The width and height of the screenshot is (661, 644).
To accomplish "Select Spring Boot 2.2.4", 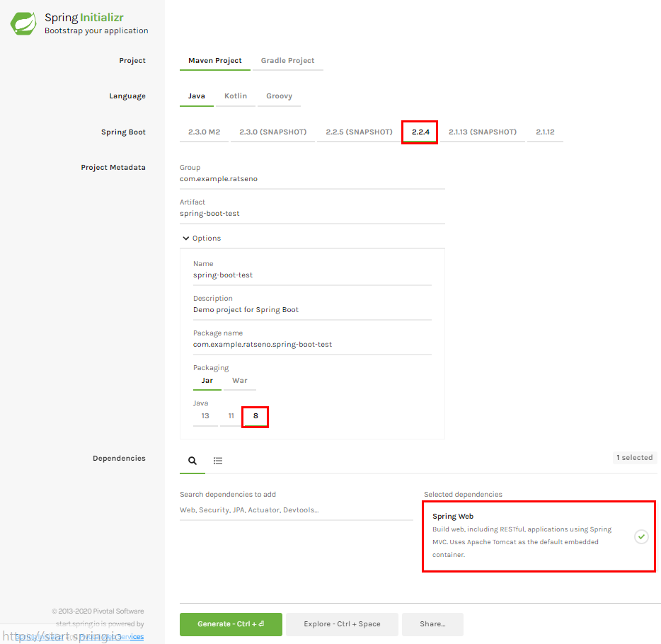I will point(420,132).
